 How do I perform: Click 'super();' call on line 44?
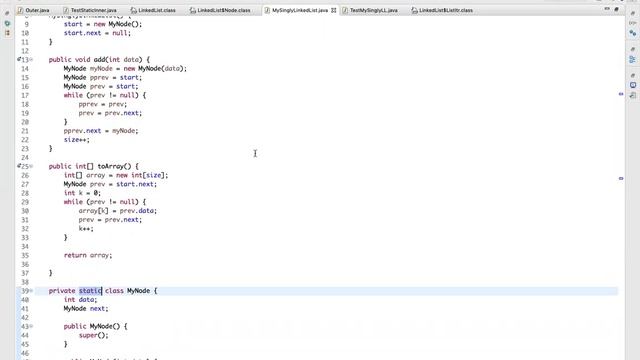(x=93, y=335)
